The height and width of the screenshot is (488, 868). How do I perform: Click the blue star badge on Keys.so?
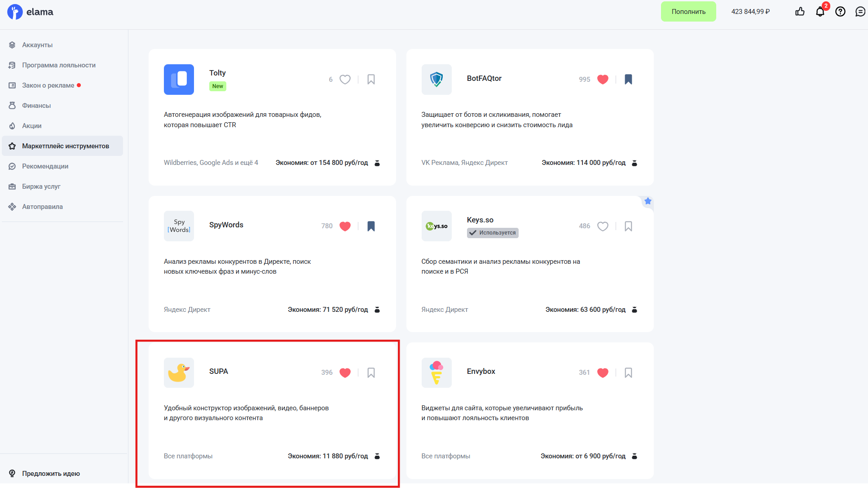(648, 201)
